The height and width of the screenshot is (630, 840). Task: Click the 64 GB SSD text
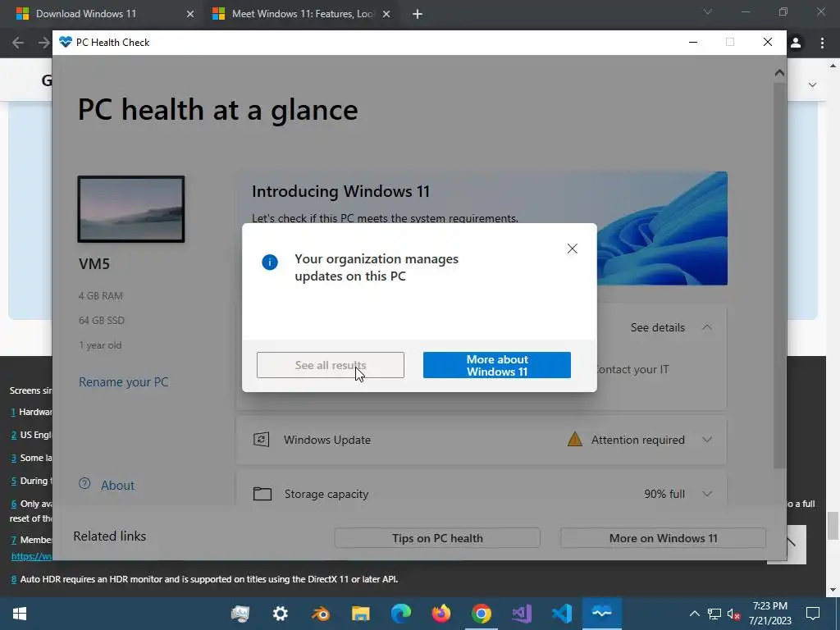tap(101, 321)
